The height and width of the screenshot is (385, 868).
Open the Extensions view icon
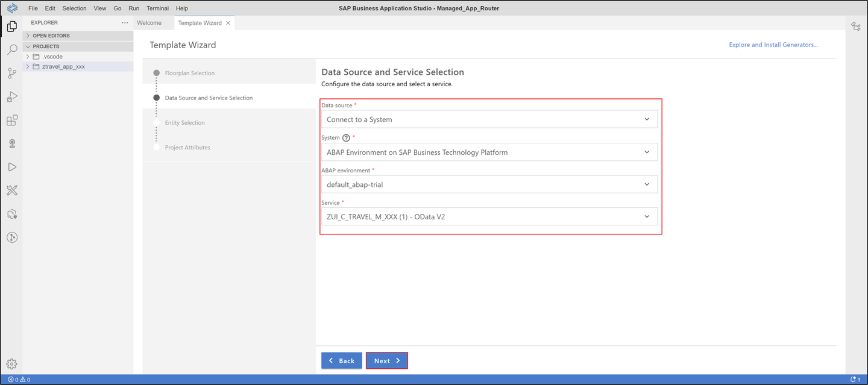(11, 121)
